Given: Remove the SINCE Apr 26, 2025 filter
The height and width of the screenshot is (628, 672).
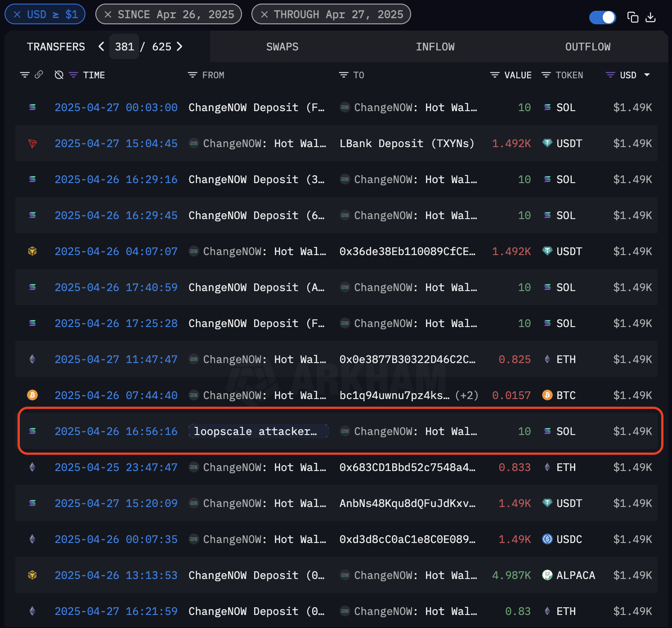Looking at the screenshot, I should pos(108,14).
